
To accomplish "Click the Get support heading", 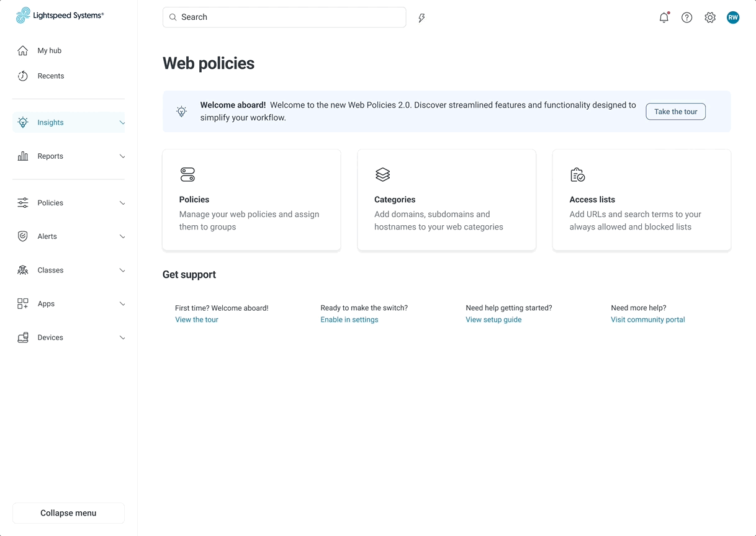I will [x=189, y=275].
